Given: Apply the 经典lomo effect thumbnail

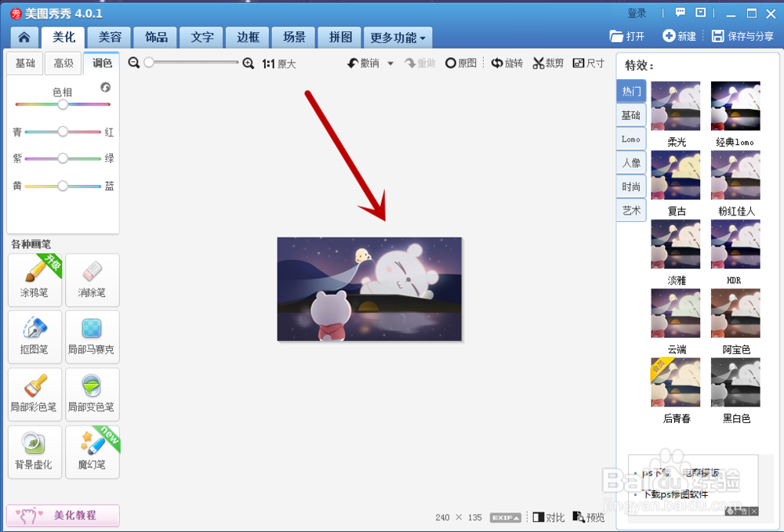Looking at the screenshot, I should click(x=735, y=106).
